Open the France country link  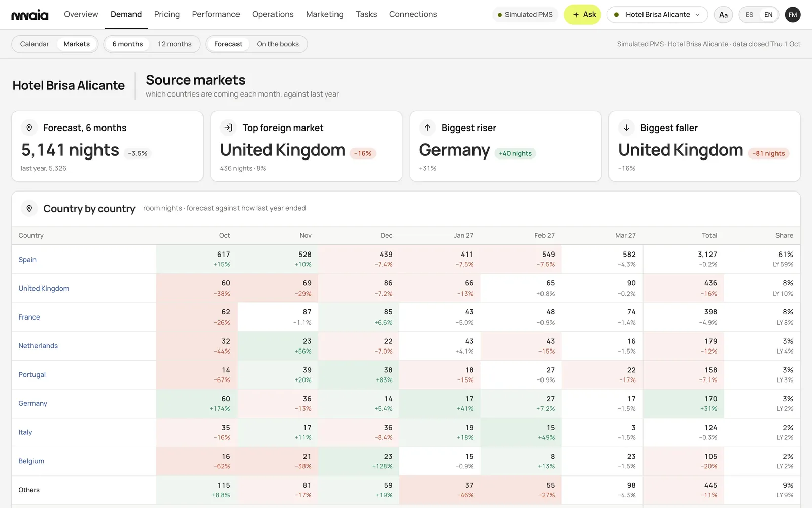point(29,317)
